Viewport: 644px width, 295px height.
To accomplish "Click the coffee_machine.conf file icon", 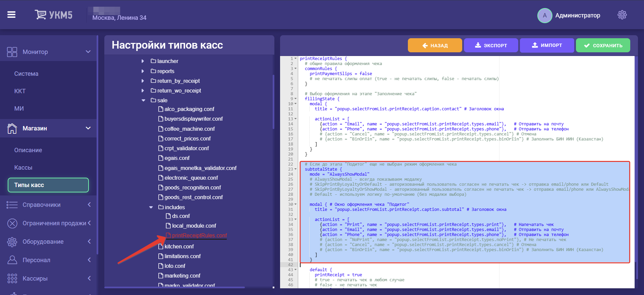I will point(161,129).
